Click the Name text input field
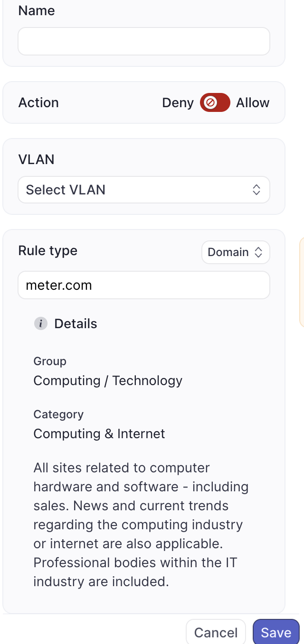304x644 pixels. click(x=143, y=41)
